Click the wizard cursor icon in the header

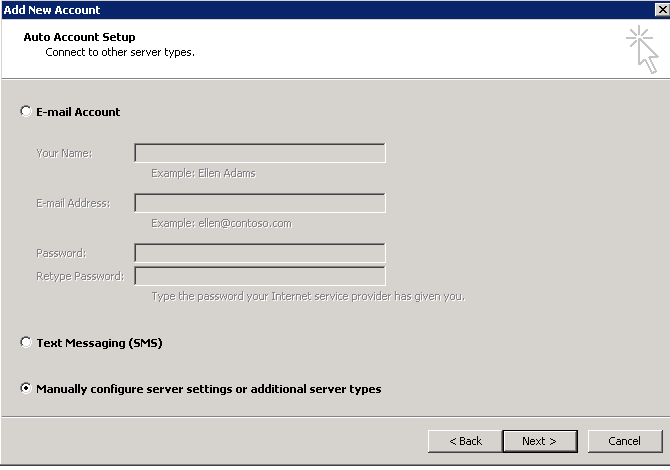(x=642, y=50)
